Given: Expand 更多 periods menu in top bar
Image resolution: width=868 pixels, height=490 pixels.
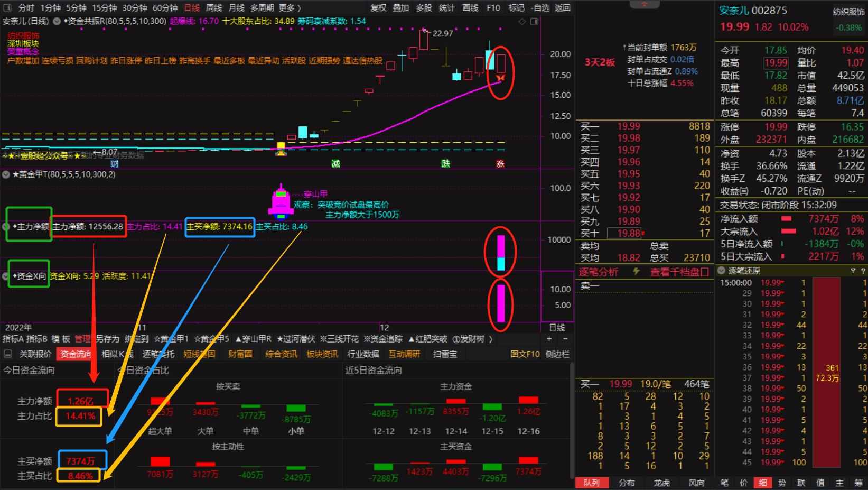Looking at the screenshot, I should (290, 8).
